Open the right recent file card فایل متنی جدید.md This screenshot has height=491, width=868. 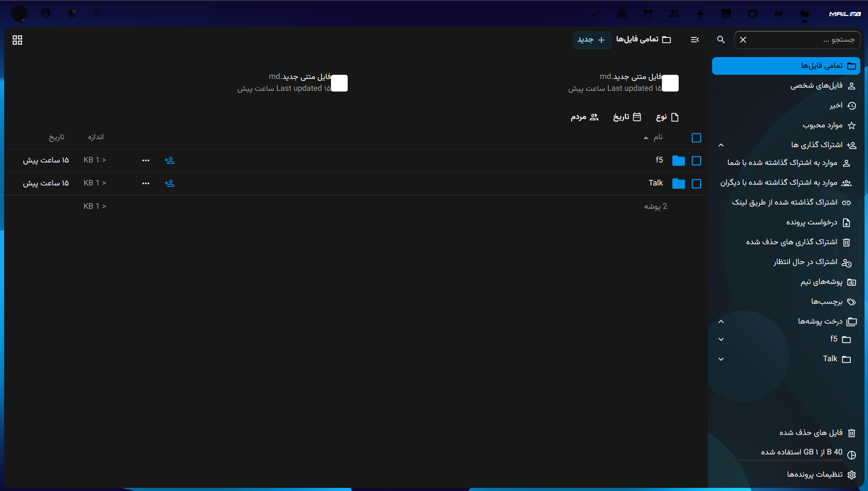[623, 83]
